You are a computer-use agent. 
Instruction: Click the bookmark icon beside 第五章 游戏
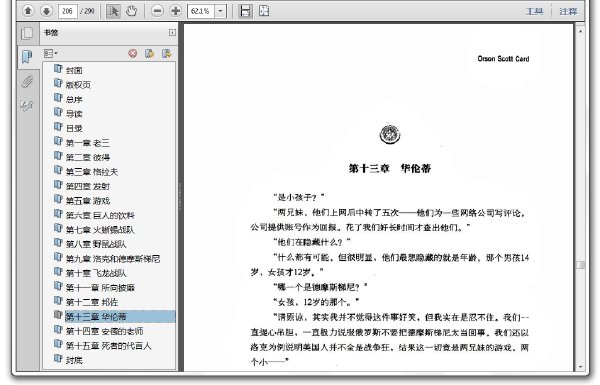click(x=58, y=199)
